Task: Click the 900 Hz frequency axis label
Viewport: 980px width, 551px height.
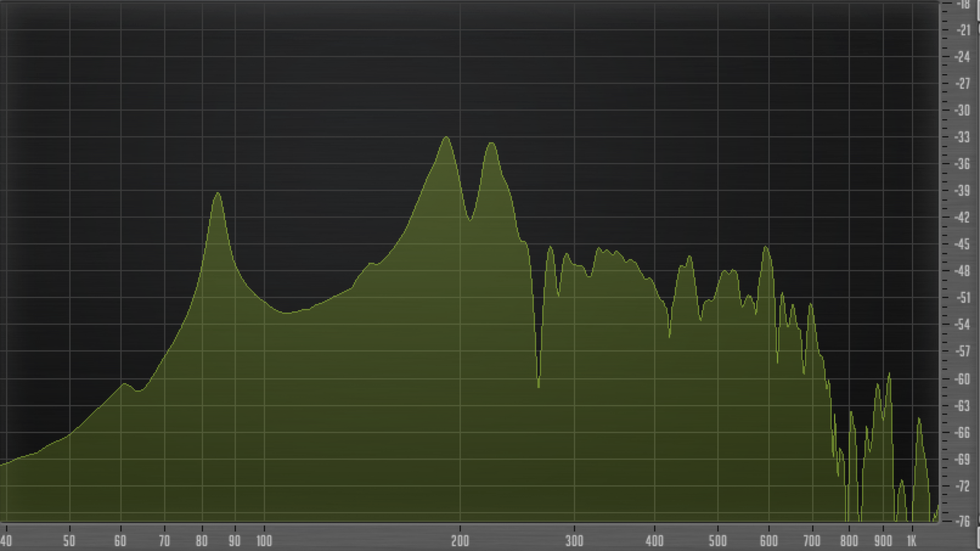Action: [x=883, y=541]
